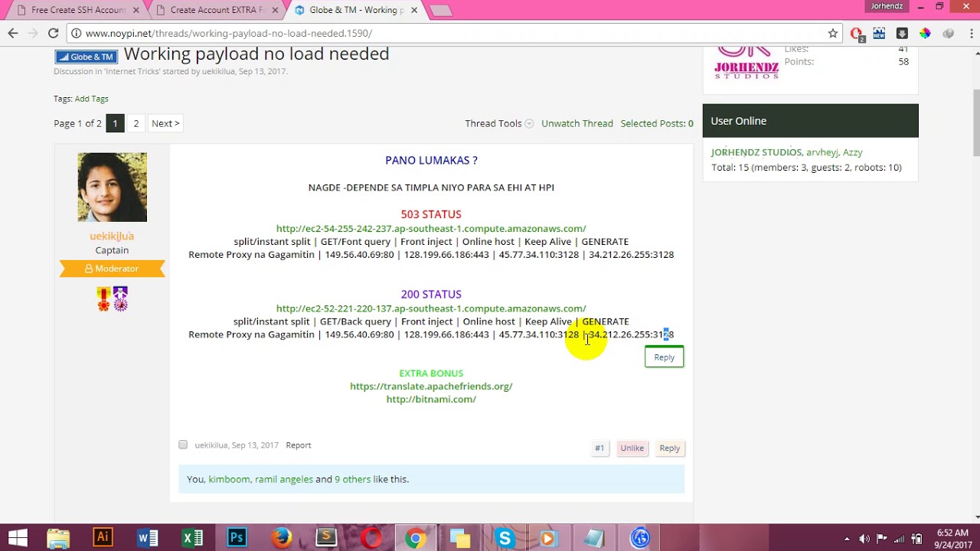Tick the checkbox beside post by uekikilua

[x=183, y=445]
